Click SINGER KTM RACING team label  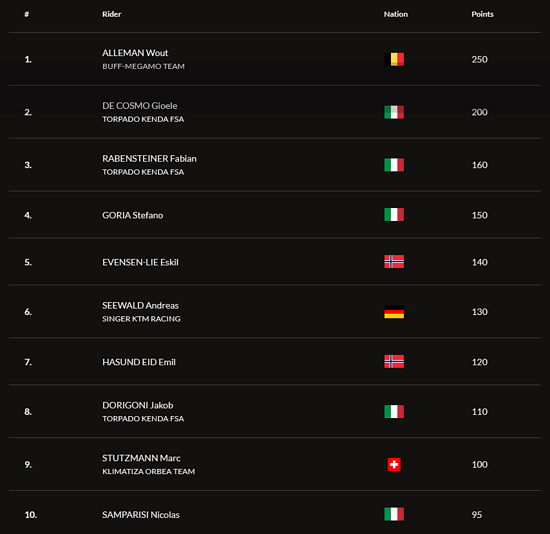pyautogui.click(x=141, y=319)
